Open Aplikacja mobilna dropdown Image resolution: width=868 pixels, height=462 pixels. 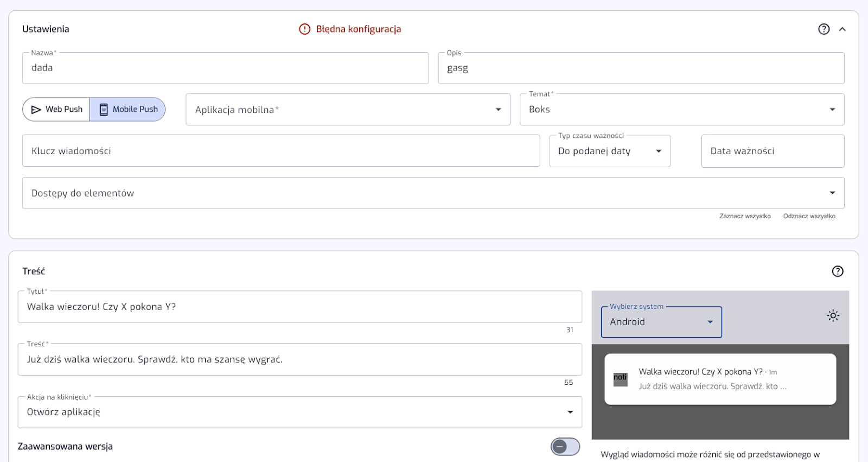[347, 110]
